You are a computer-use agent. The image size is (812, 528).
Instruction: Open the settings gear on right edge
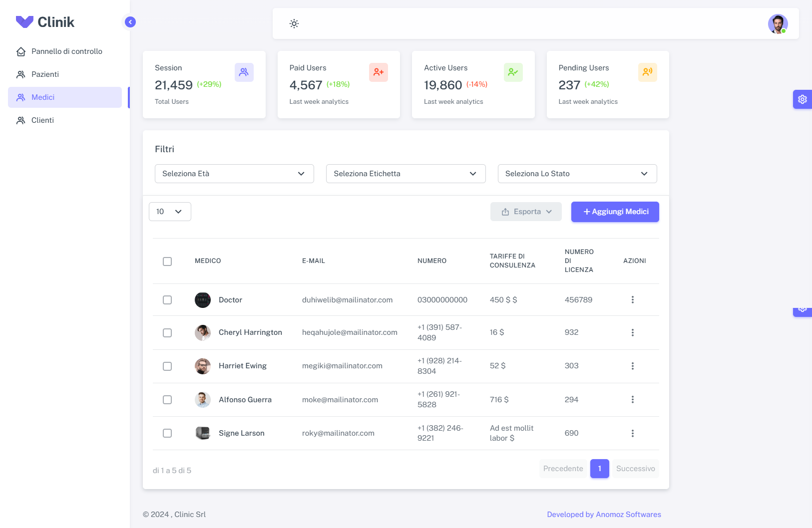pos(802,99)
